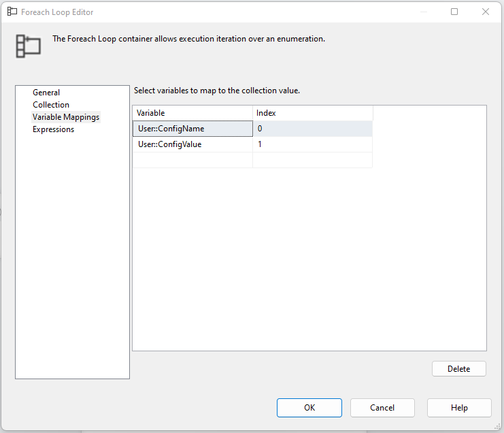The width and height of the screenshot is (504, 433).
Task: Click the large Foreach Loop container icon
Action: point(29,45)
